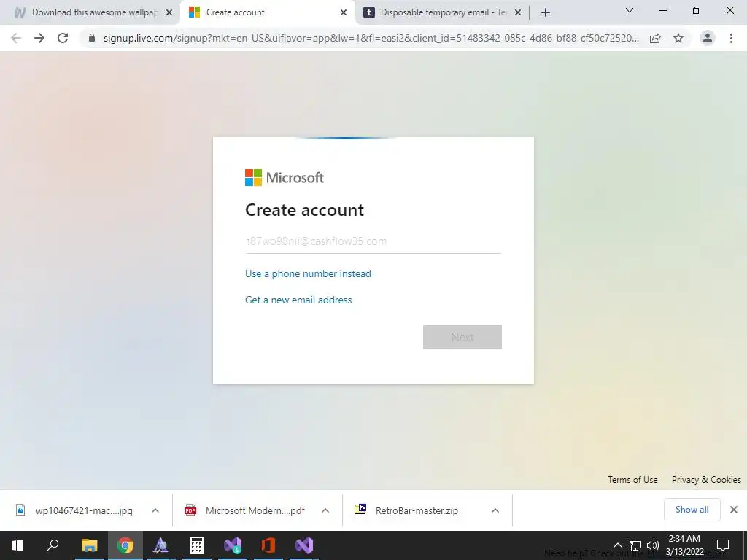Open the Calculator from the taskbar
747x560 pixels.
(x=197, y=545)
